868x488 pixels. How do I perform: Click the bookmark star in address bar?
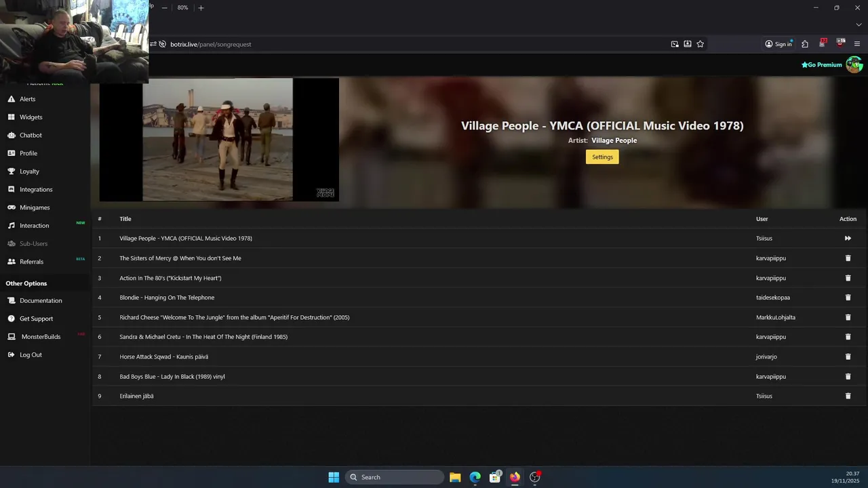(701, 44)
